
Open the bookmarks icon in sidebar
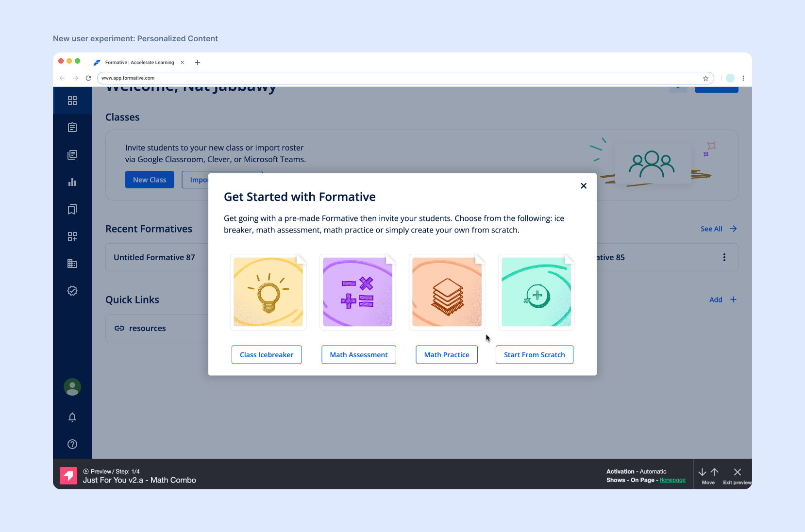pos(72,209)
